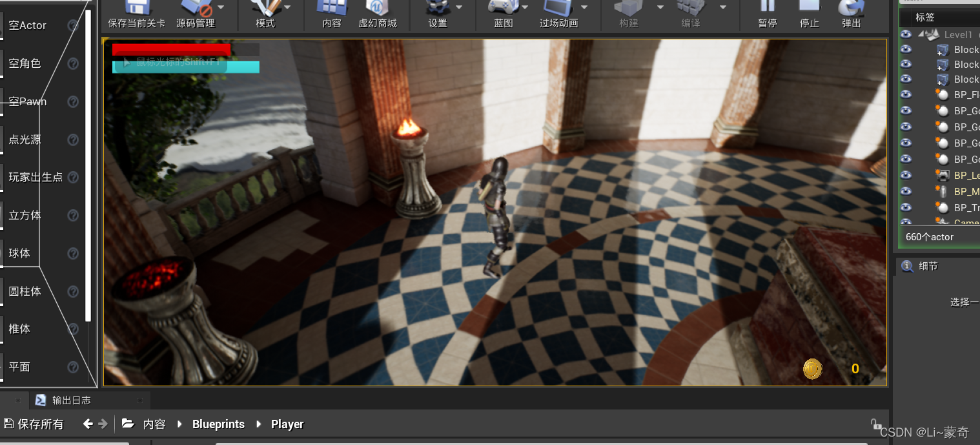This screenshot has width=980, height=445.
Task: Open the 编译 options dropdown arrow
Action: coord(723,7)
